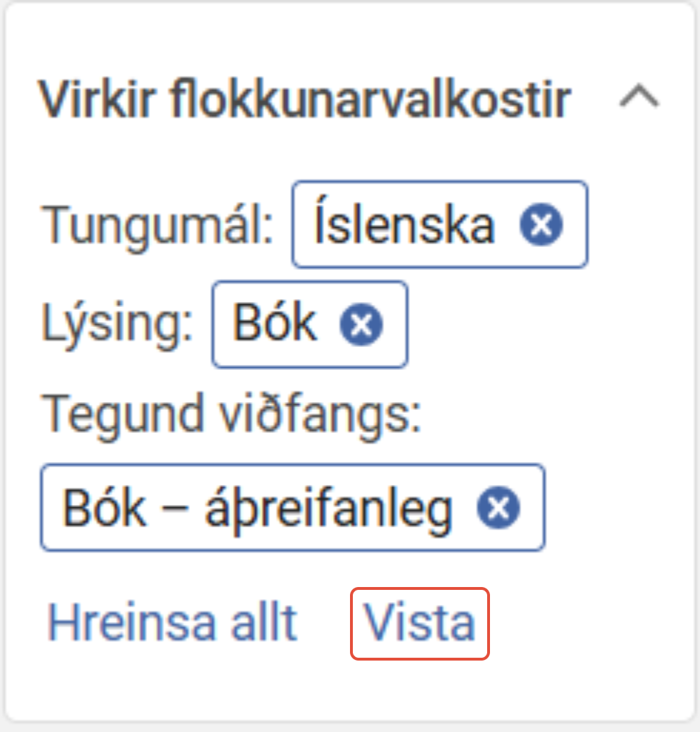
Task: Click the Hreinsa allt link
Action: [x=172, y=623]
